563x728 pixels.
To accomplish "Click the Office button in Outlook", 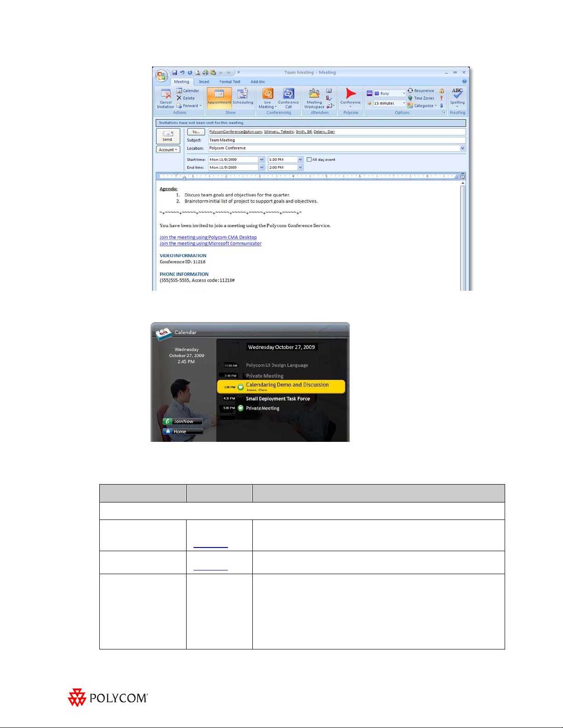I will (x=161, y=76).
